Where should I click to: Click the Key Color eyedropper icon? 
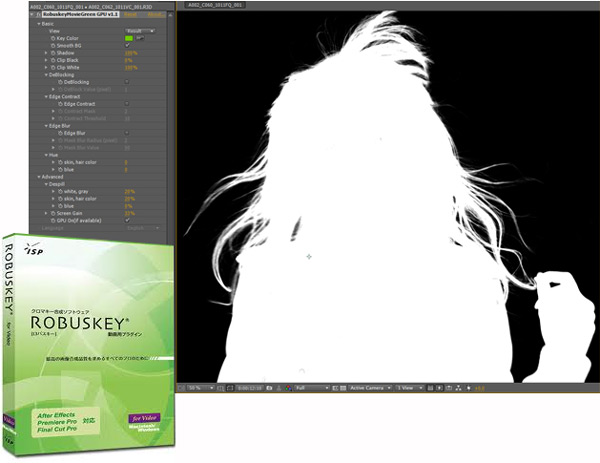(x=139, y=38)
